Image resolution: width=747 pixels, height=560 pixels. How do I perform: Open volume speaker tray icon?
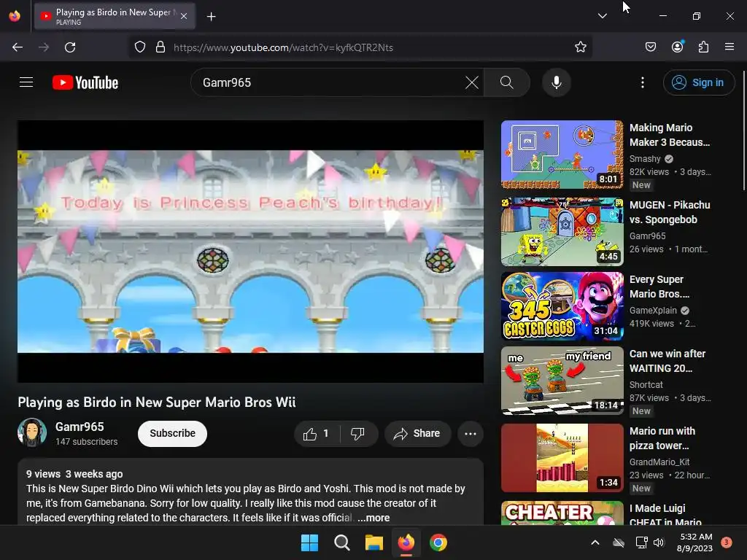pyautogui.click(x=659, y=542)
